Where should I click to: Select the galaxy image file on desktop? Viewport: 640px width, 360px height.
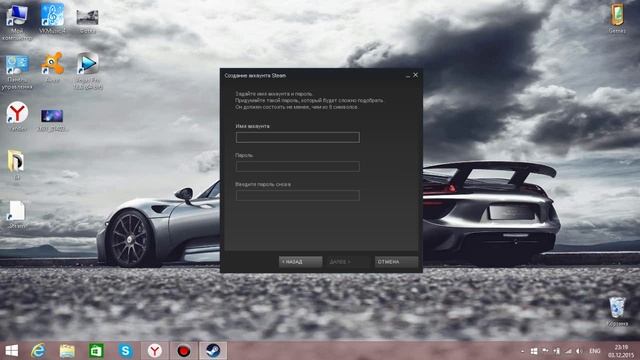[x=52, y=120]
